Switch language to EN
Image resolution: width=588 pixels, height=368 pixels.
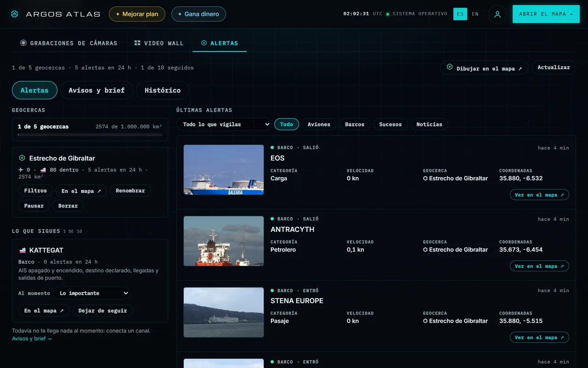pyautogui.click(x=475, y=14)
